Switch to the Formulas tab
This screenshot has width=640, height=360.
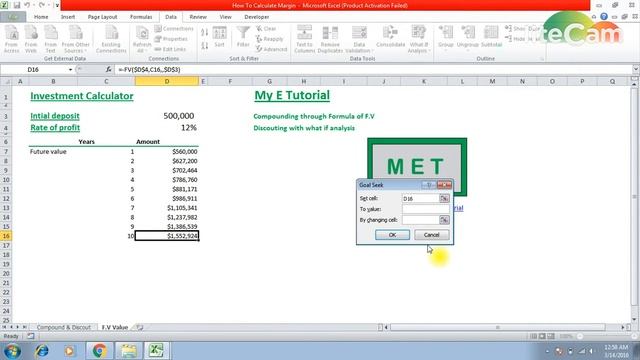141,17
